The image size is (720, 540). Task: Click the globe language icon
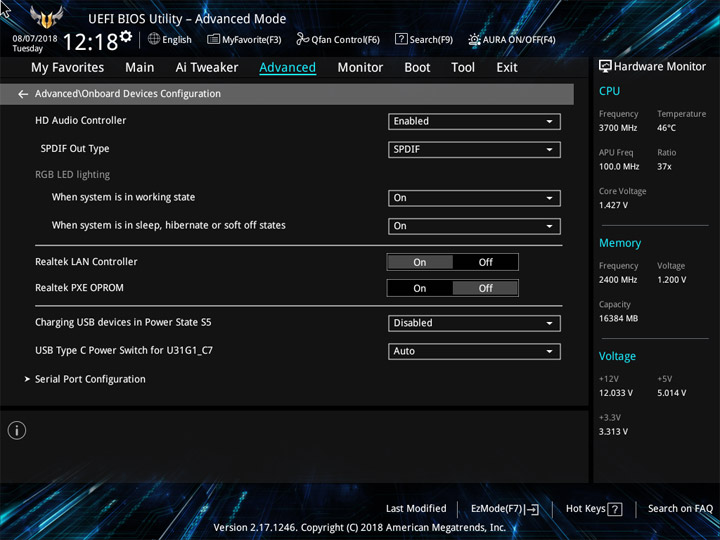(154, 39)
